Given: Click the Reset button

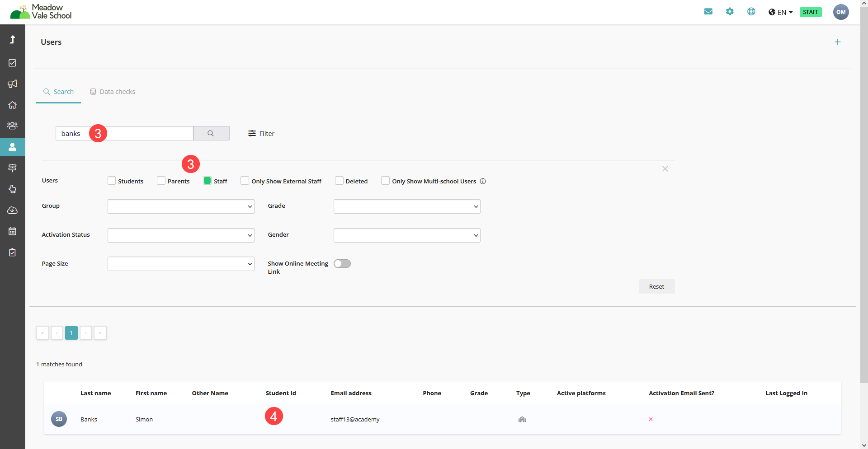Looking at the screenshot, I should coord(656,286).
